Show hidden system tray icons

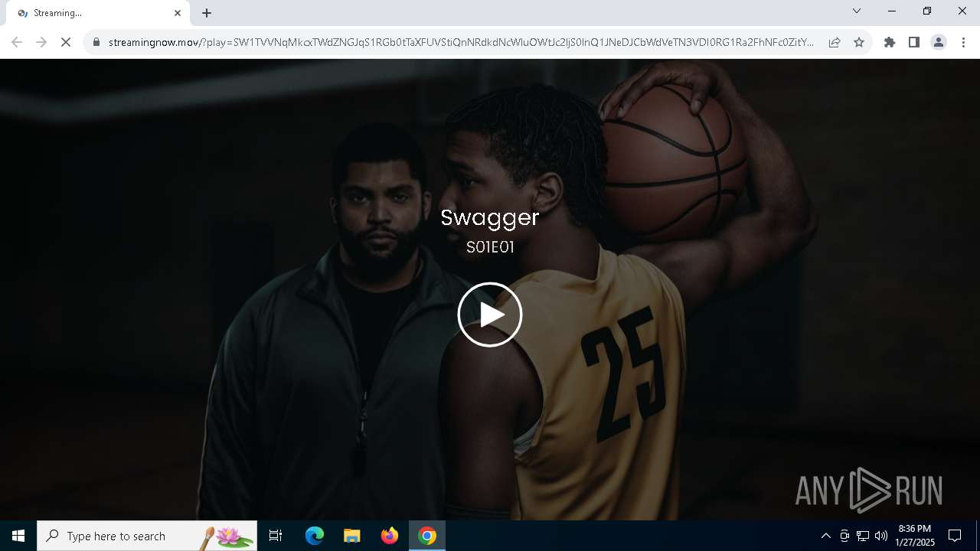click(825, 536)
